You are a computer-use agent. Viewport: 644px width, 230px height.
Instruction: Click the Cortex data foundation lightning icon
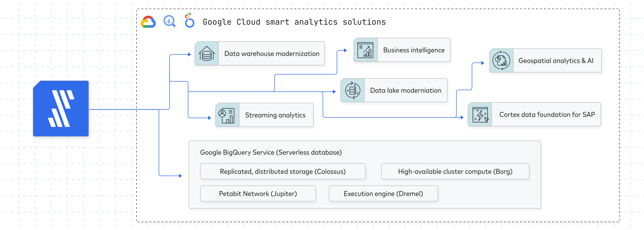480,114
